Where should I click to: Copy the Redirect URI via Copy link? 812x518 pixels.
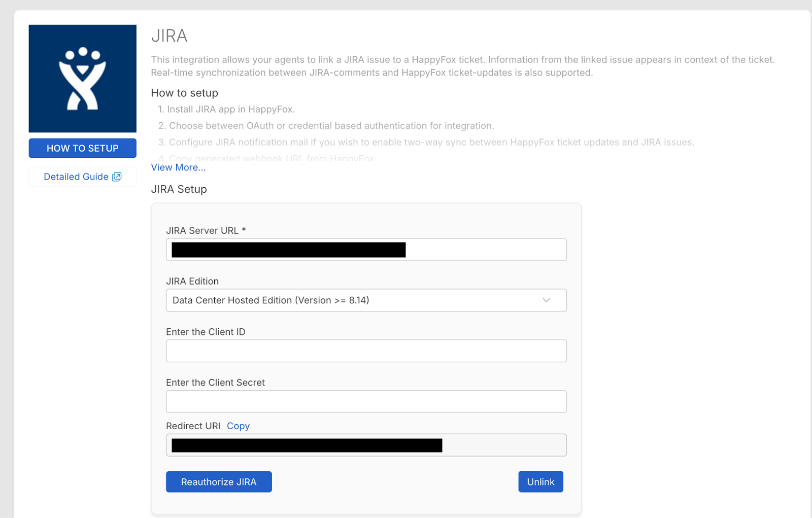238,426
